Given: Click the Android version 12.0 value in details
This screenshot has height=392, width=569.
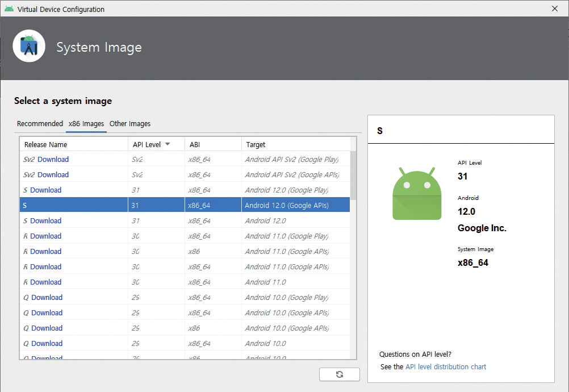Looking at the screenshot, I should point(466,211).
